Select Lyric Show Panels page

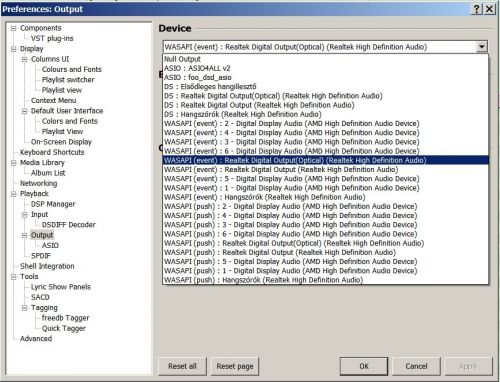pos(61,287)
